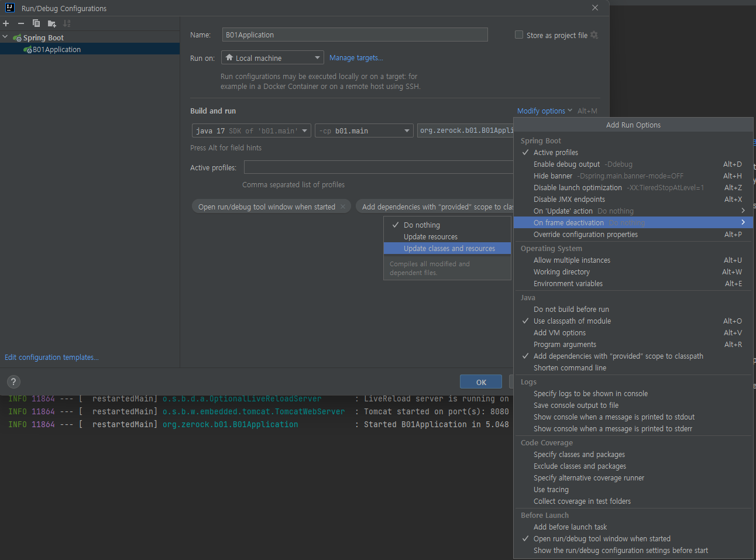The height and width of the screenshot is (560, 756).
Task: Select Add VM options
Action: pos(633,332)
